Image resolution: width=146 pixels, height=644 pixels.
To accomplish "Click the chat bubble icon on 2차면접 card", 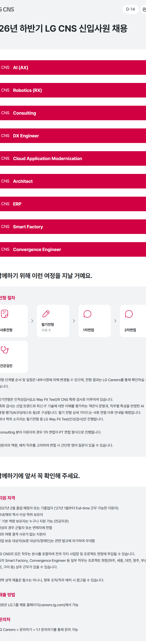I will (129, 314).
